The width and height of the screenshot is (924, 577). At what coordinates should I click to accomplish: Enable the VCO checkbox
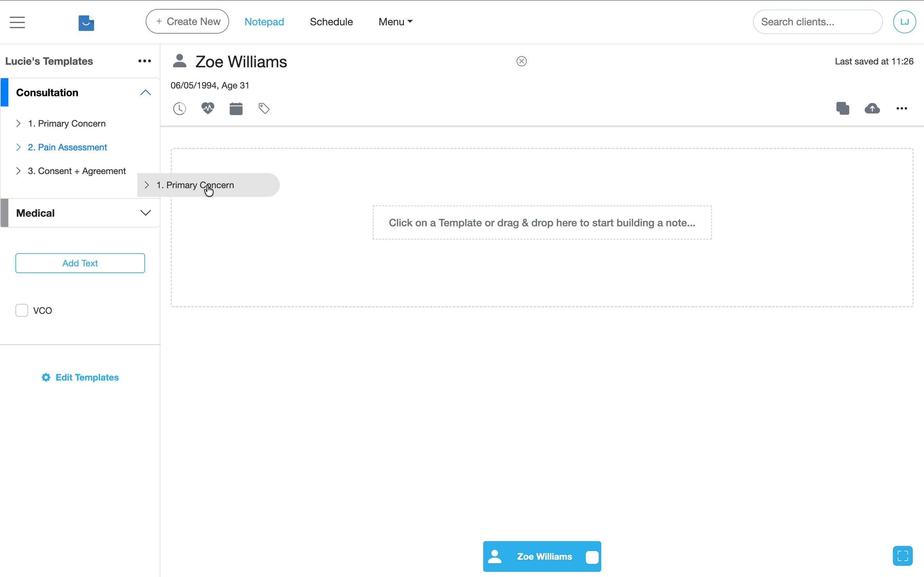tap(22, 310)
